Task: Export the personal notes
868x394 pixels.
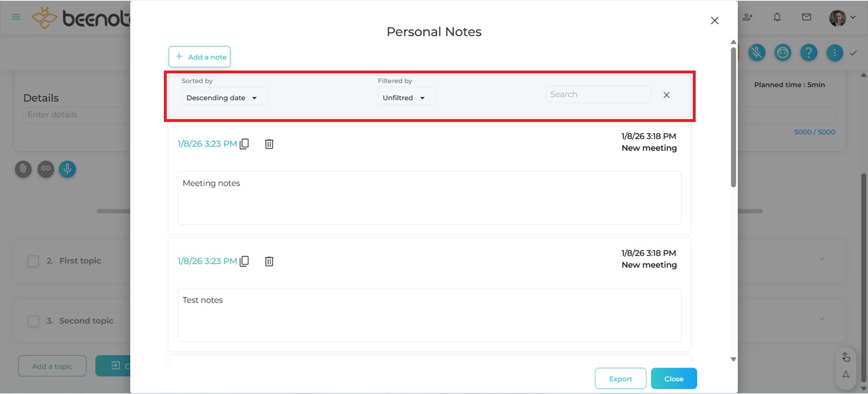Action: point(620,379)
